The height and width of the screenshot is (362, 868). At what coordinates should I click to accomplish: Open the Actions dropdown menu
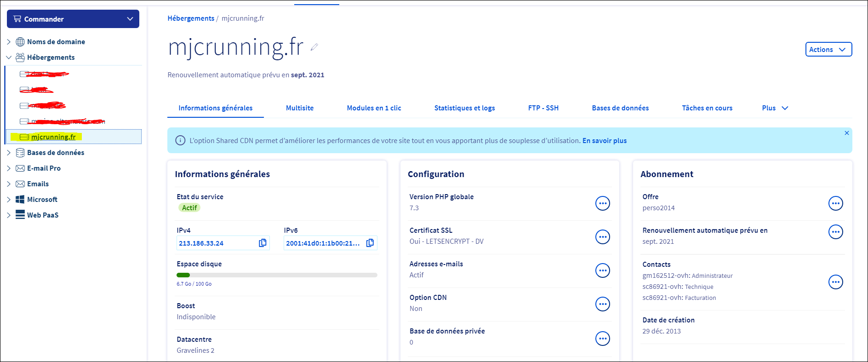click(x=828, y=49)
